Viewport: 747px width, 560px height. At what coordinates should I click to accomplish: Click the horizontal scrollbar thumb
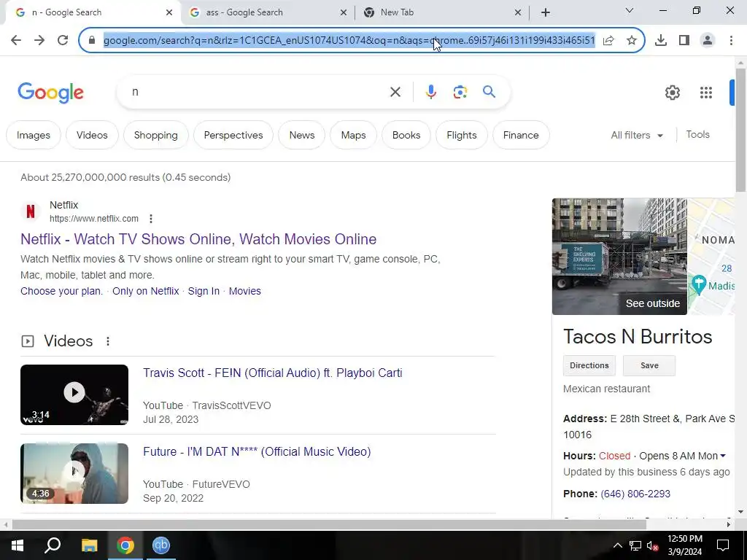(329, 525)
